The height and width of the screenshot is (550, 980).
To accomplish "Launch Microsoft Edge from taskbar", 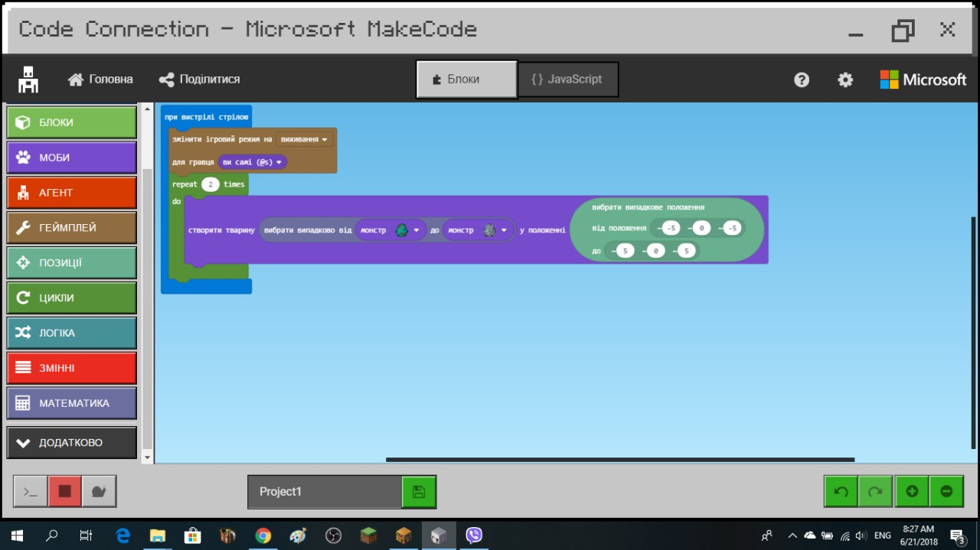I will pyautogui.click(x=122, y=535).
